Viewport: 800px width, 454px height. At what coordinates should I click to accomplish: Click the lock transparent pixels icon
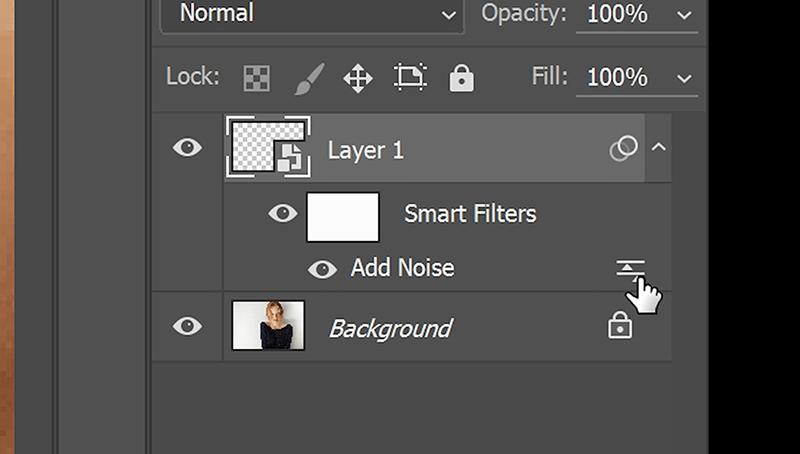(257, 78)
